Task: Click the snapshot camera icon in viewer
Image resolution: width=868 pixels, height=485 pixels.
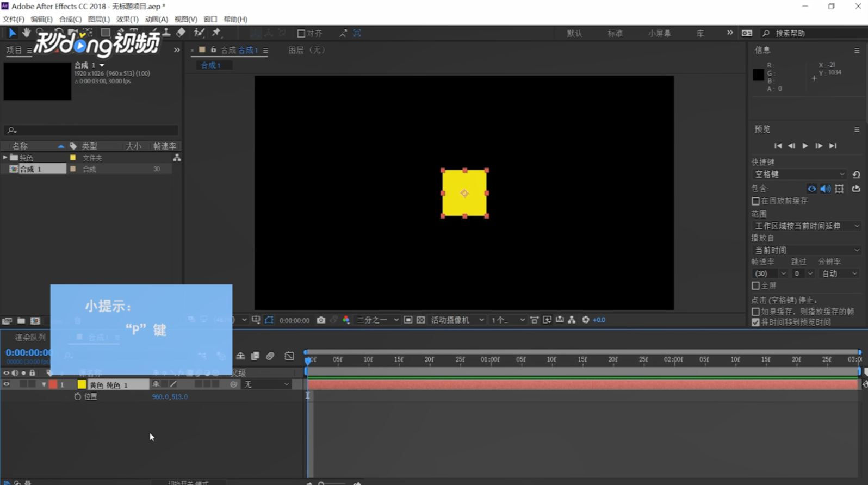Action: click(321, 320)
